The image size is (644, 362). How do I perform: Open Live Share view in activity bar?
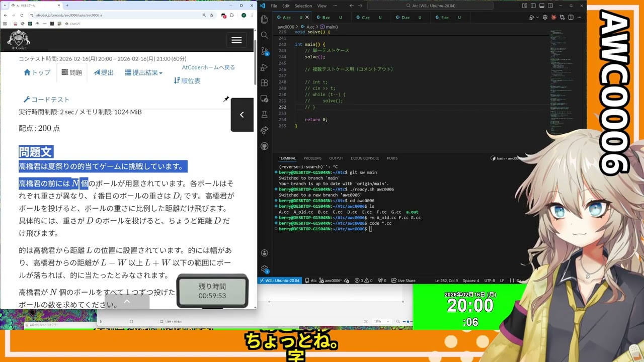click(x=265, y=130)
